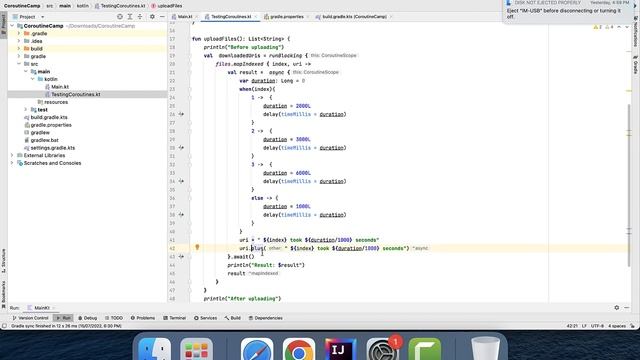Open Structure tool window on left strip

coord(3,262)
